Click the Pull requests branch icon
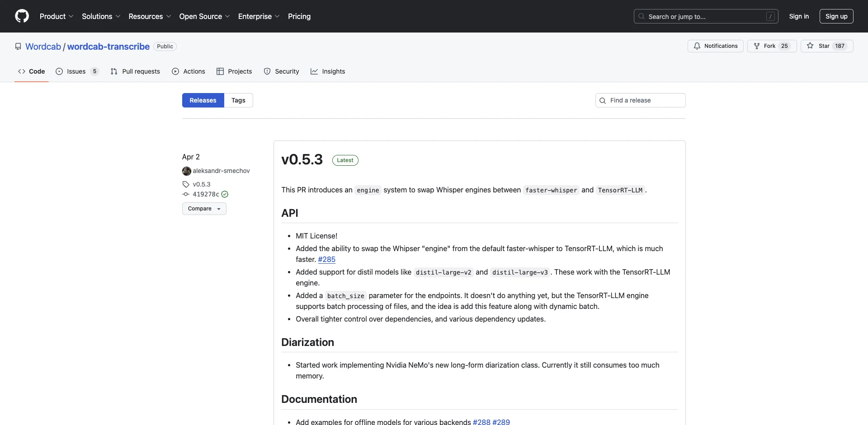868x425 pixels. [114, 71]
